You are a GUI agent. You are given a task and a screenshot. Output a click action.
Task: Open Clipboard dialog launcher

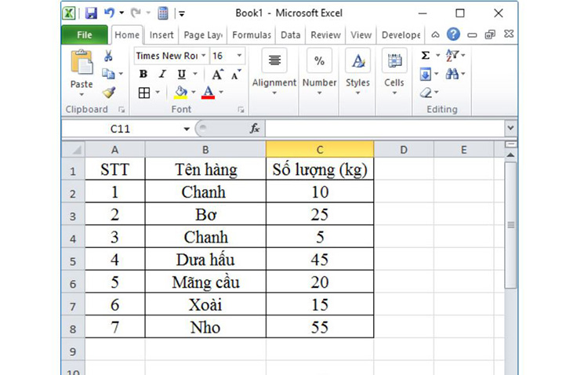121,110
